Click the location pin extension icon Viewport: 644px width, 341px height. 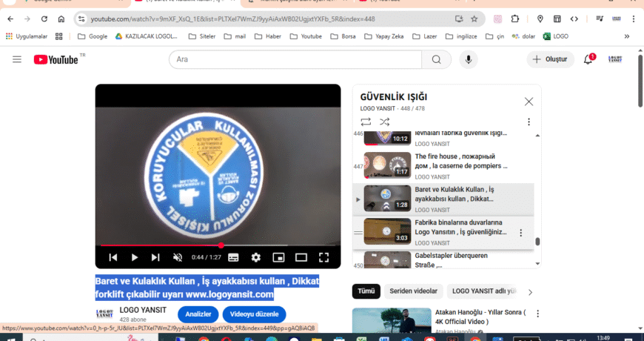click(x=540, y=19)
